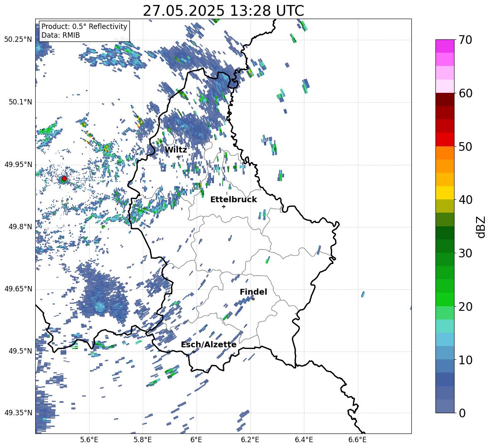Click the 50.1°N latitude tick label

pyautogui.click(x=20, y=102)
